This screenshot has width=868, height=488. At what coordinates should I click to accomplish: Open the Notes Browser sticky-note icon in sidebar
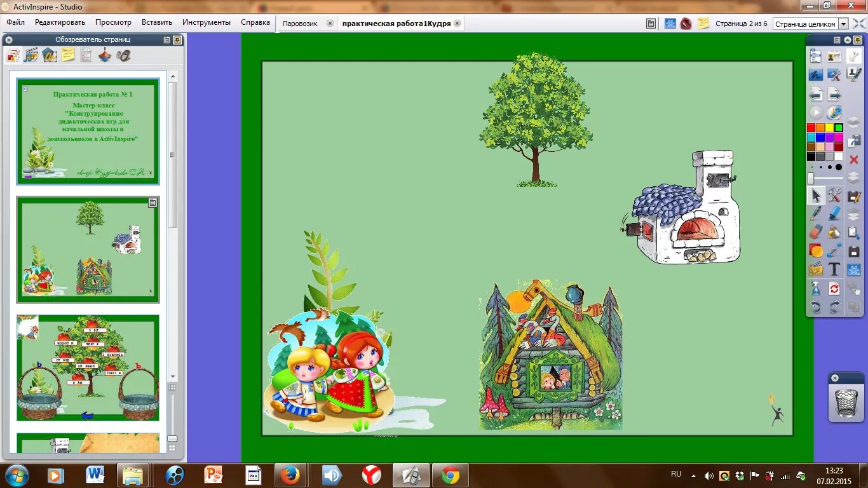pyautogui.click(x=68, y=55)
